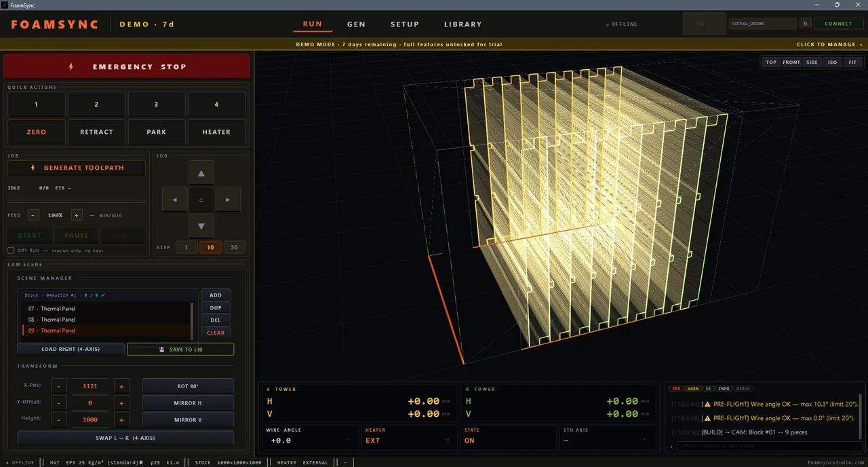Image resolution: width=868 pixels, height=467 pixels.
Task: Toggle the ERR log filter
Action: click(676, 389)
